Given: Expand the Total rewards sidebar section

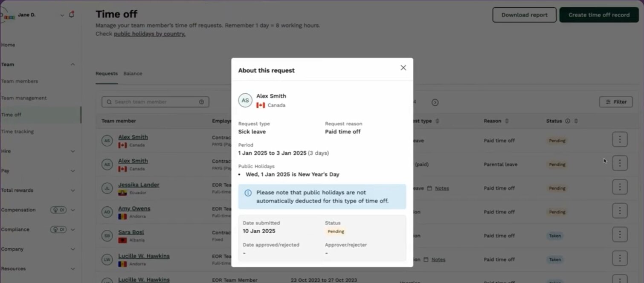Looking at the screenshot, I should coord(73,191).
